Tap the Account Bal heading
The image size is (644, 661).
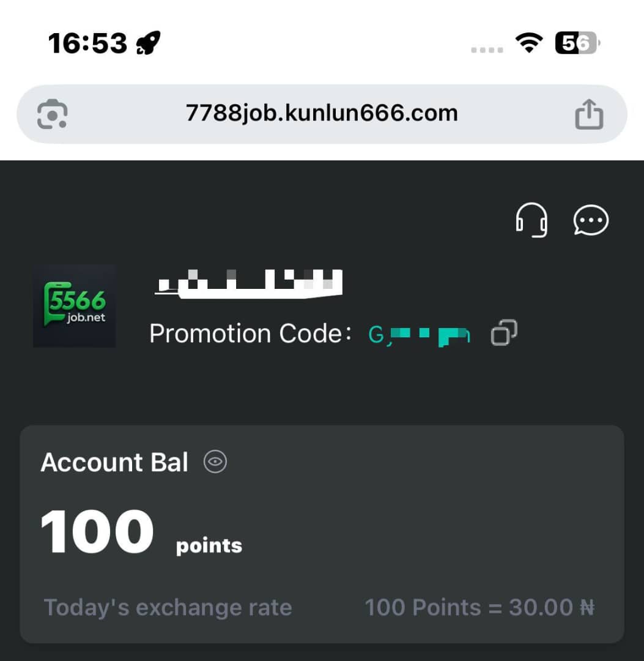pyautogui.click(x=114, y=462)
